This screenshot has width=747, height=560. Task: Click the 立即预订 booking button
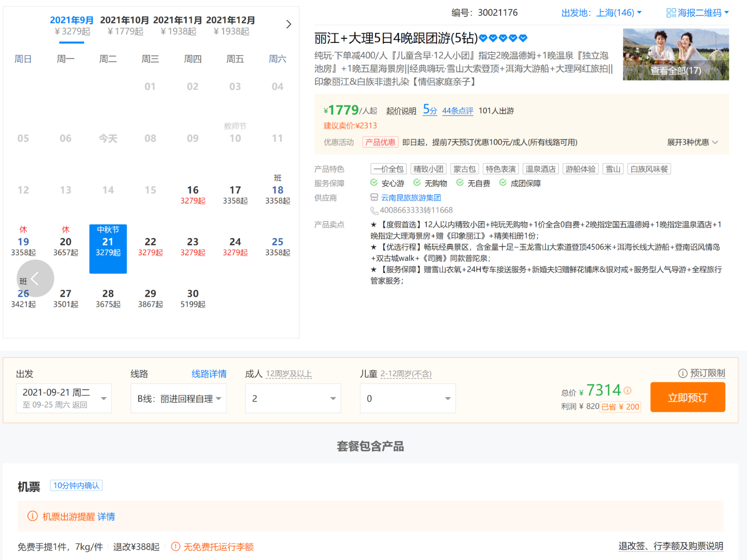click(688, 397)
